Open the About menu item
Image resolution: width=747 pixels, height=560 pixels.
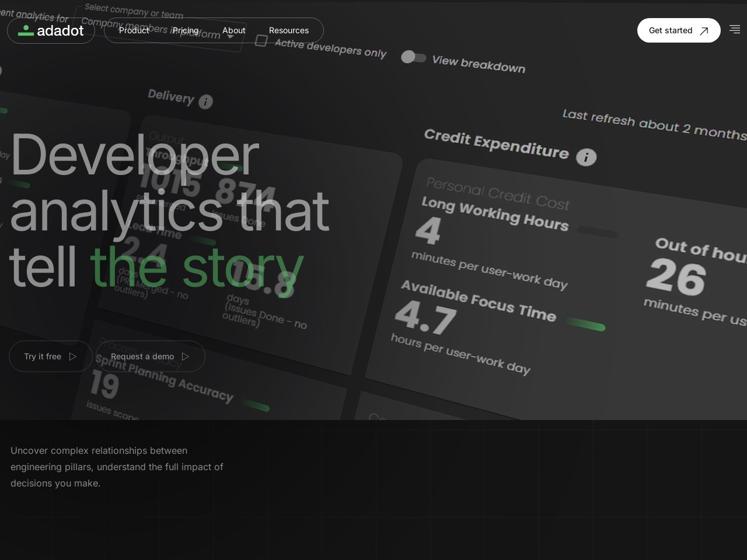233,30
